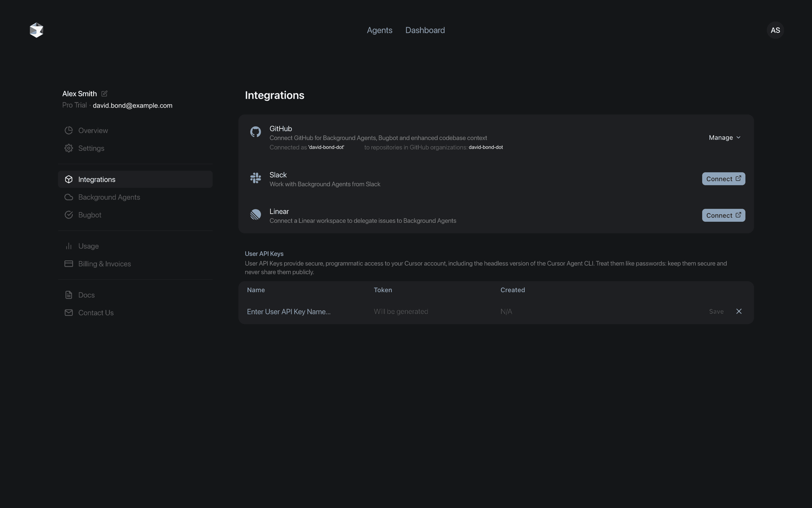
Task: Open Background Agents section
Action: 135,197
